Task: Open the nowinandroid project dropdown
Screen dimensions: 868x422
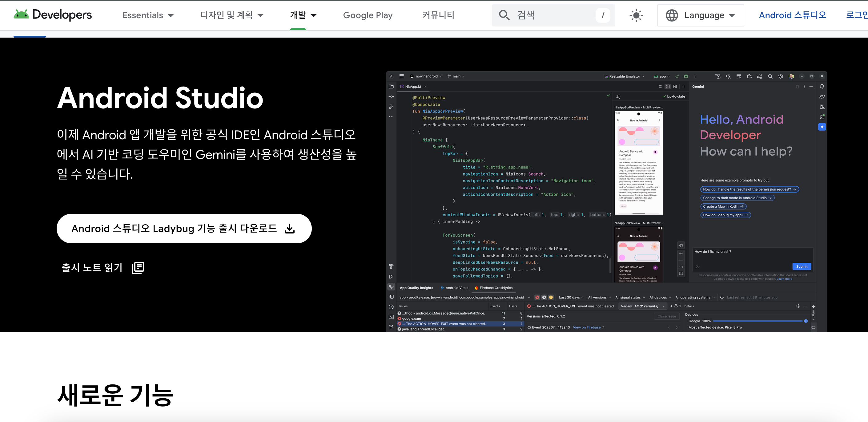Action: click(x=426, y=76)
